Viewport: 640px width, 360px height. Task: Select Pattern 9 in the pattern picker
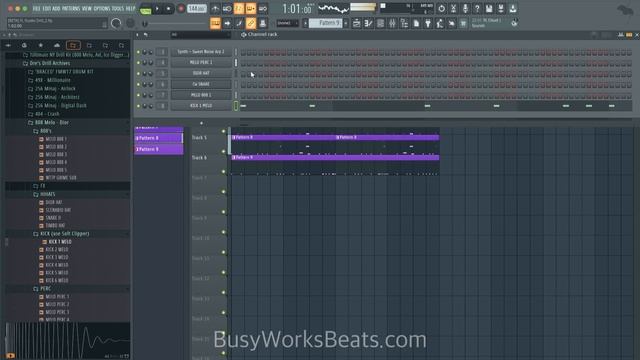[158, 149]
